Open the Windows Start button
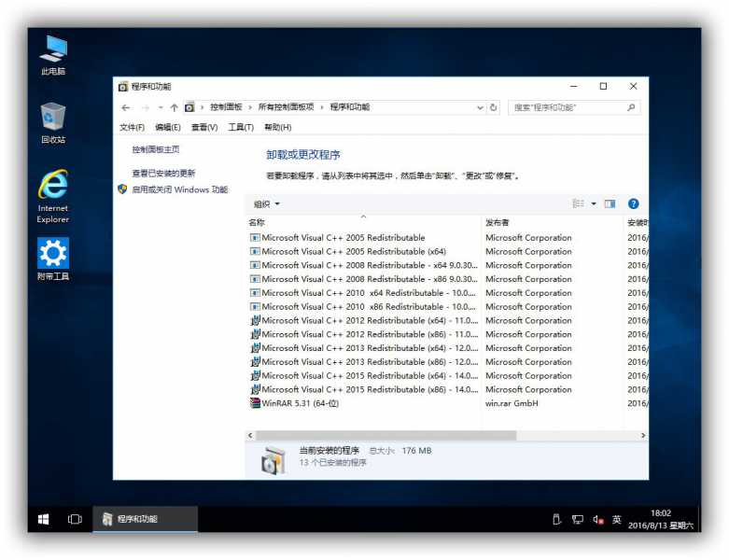This screenshot has width=729, height=560. tap(43, 519)
